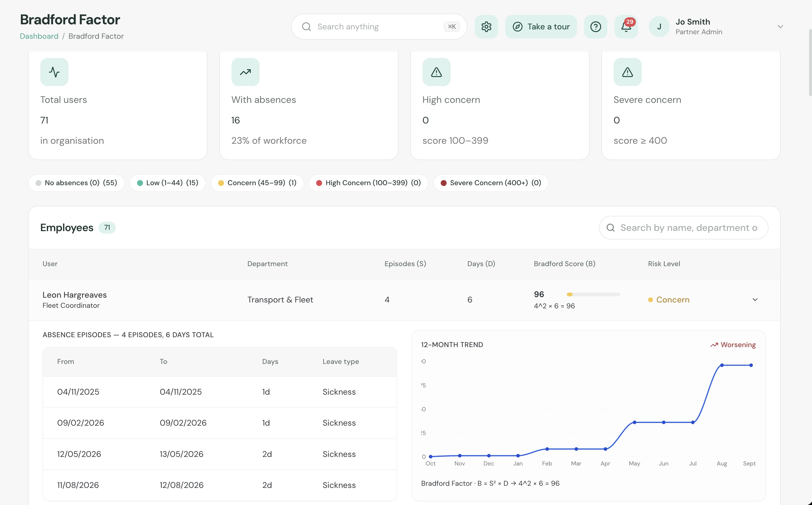This screenshot has height=505, width=812.
Task: Collapse Leon Hargreaves row chevron
Action: pyautogui.click(x=755, y=300)
